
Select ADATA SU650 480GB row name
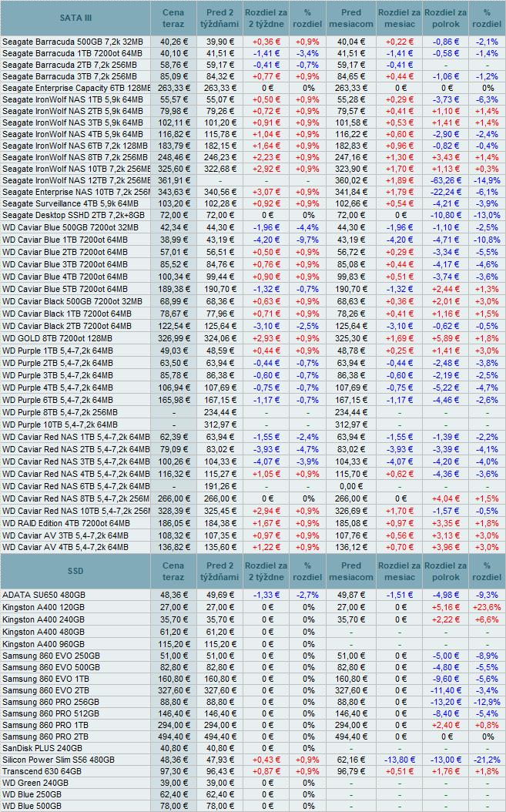coord(44,595)
